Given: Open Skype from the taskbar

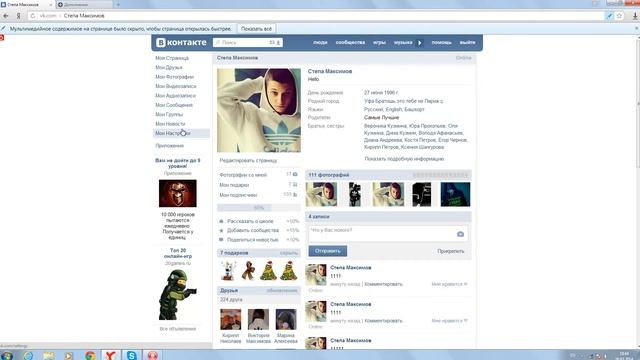Looking at the screenshot, I should click(x=131, y=355).
